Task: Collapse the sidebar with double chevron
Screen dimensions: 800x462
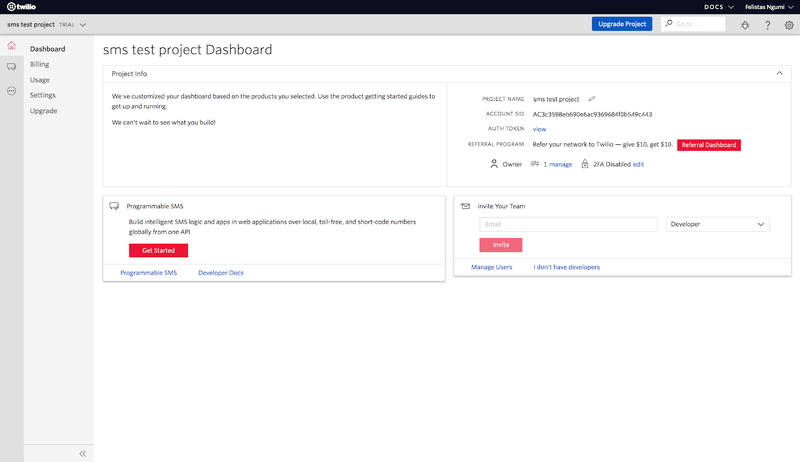Action: pos(83,453)
